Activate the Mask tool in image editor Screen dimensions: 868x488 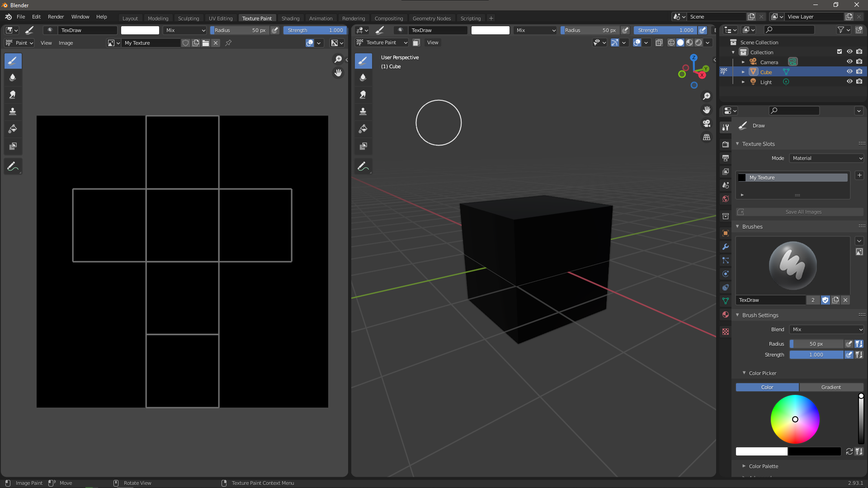[13, 146]
